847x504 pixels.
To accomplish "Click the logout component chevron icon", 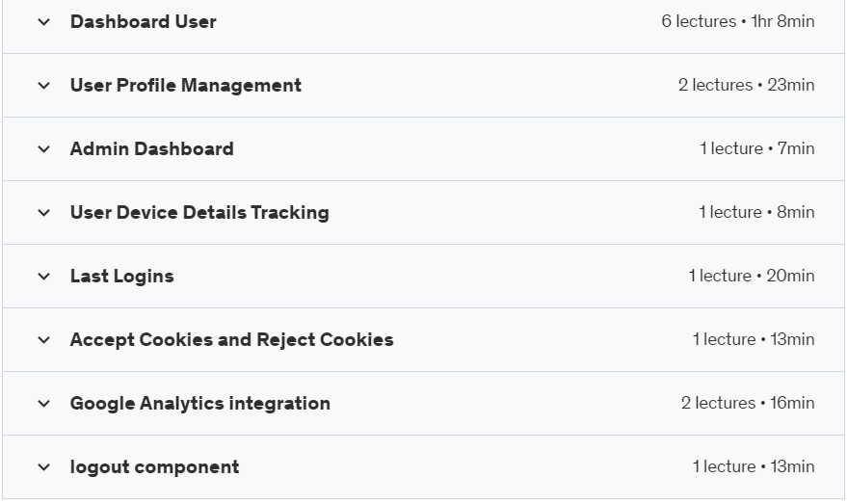I will [43, 467].
